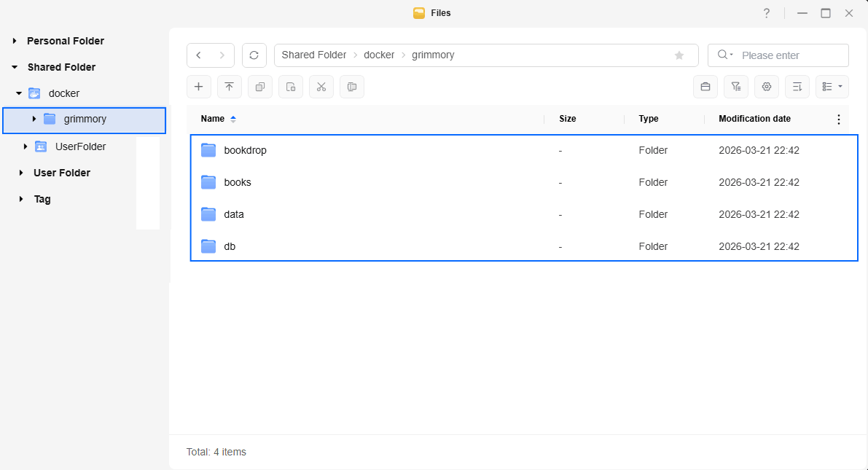Open the filter icon in toolbar
Image resolution: width=868 pixels, height=470 pixels.
pyautogui.click(x=736, y=87)
